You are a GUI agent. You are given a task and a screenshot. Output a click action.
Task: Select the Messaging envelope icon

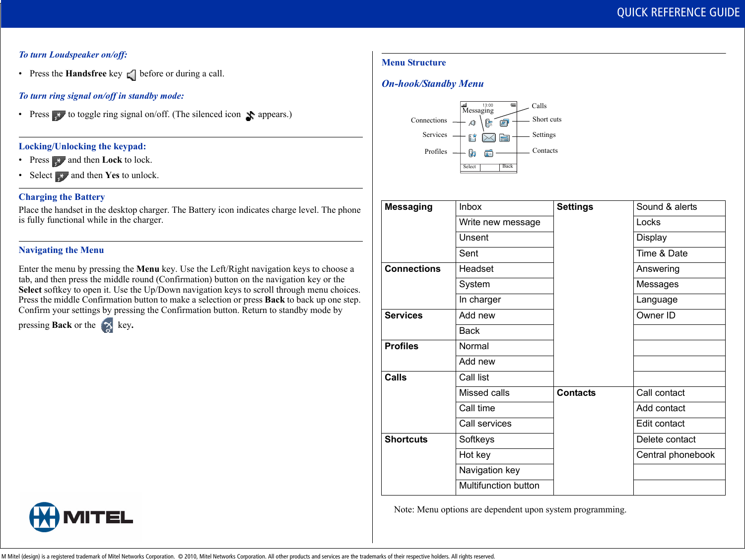489,137
